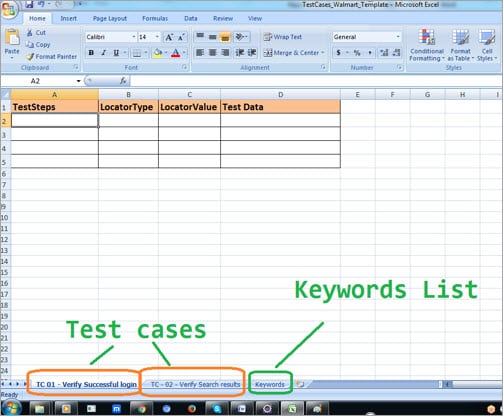
Task: Open the Review tab
Action: [x=223, y=19]
